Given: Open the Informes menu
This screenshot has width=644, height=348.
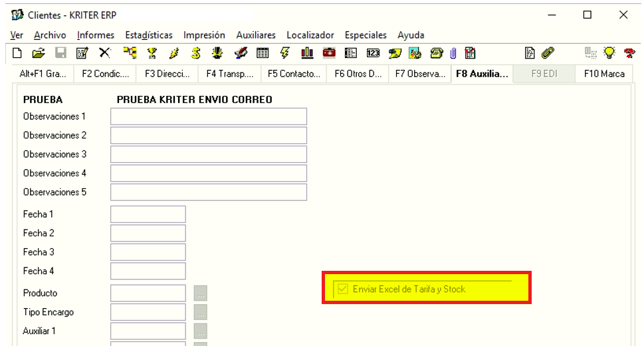Looking at the screenshot, I should pos(95,35).
